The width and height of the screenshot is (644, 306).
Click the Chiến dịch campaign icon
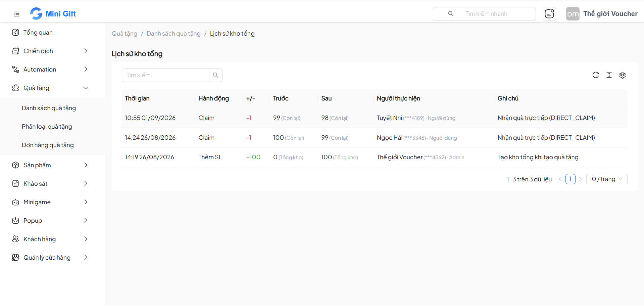coord(15,51)
